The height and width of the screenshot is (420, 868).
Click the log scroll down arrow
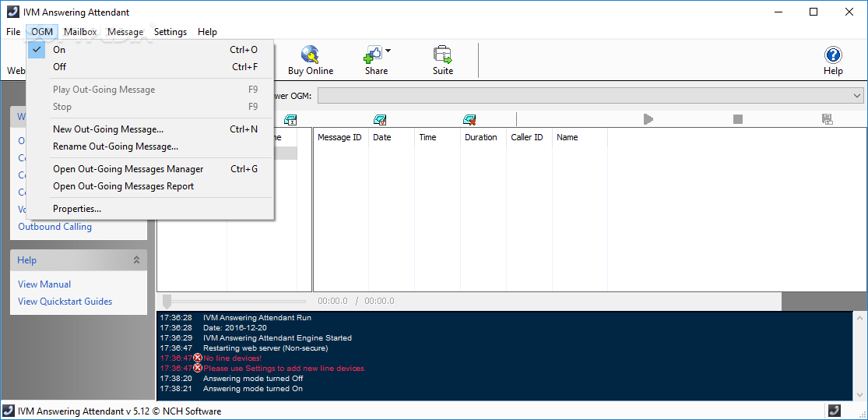pyautogui.click(x=859, y=394)
